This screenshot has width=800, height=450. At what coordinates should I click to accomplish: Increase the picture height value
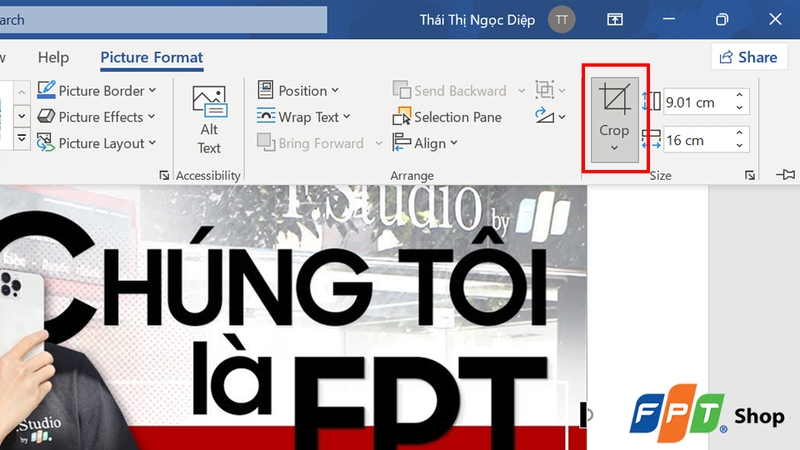coord(739,96)
